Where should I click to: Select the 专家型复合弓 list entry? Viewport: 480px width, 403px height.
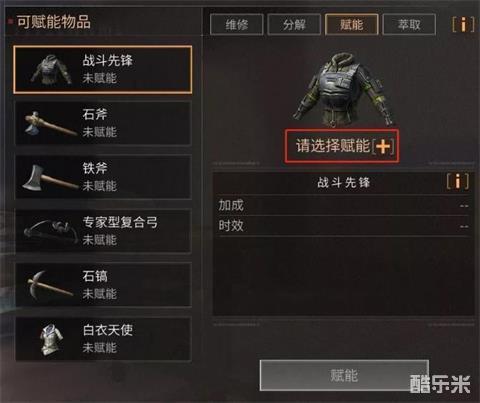tap(103, 231)
